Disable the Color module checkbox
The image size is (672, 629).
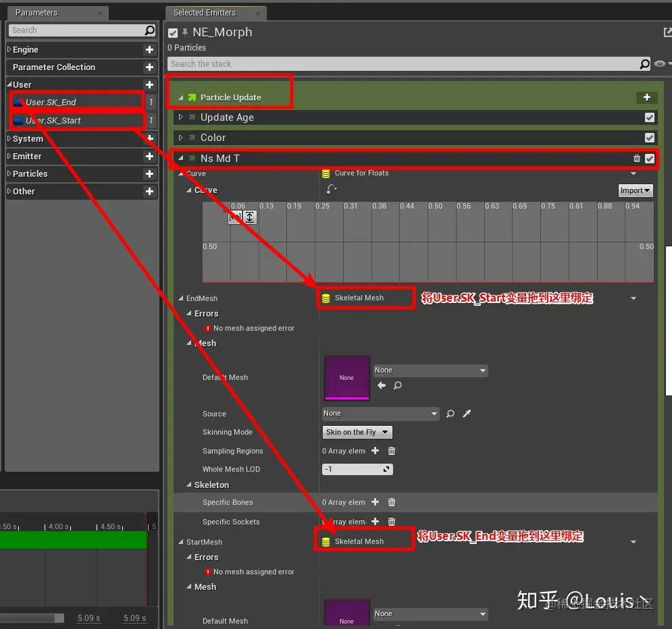pyautogui.click(x=650, y=138)
